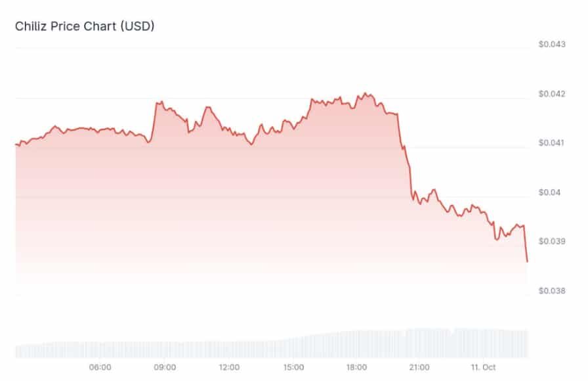Select the 21:00 time label
The height and width of the screenshot is (381, 588).
tap(419, 367)
